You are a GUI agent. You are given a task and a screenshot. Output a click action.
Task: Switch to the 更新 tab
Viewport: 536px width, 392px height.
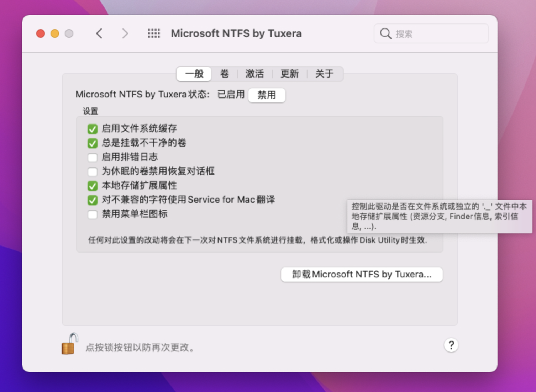[x=289, y=74]
